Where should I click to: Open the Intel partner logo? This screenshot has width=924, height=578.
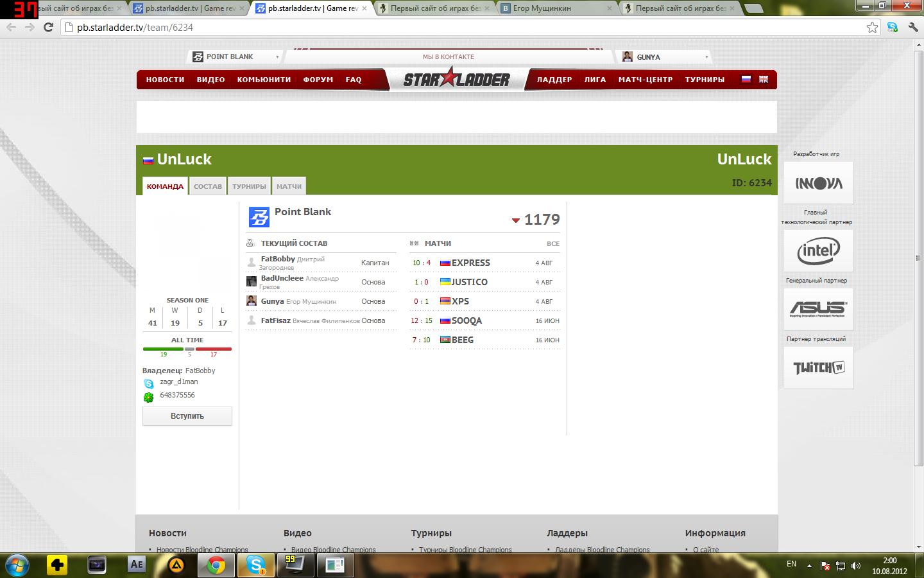coord(819,250)
